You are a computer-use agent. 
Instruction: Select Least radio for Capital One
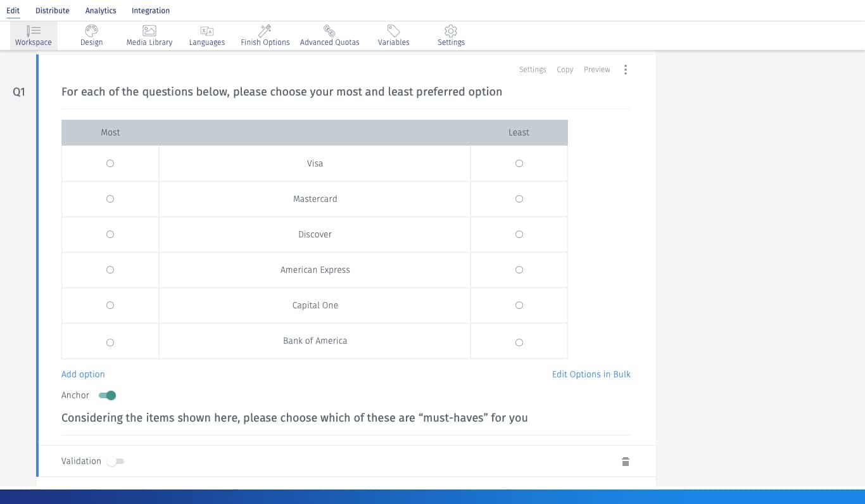(519, 305)
